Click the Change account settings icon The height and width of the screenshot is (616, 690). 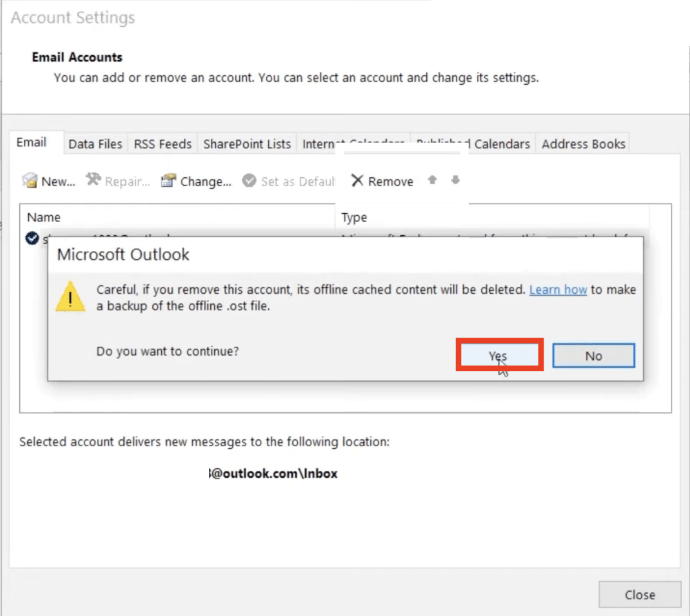click(x=168, y=180)
